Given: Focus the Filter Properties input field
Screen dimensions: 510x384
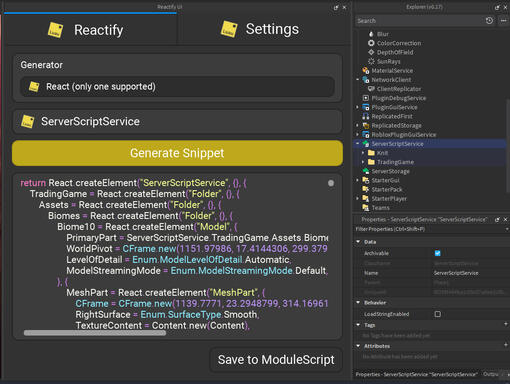Looking at the screenshot, I should (x=429, y=229).
